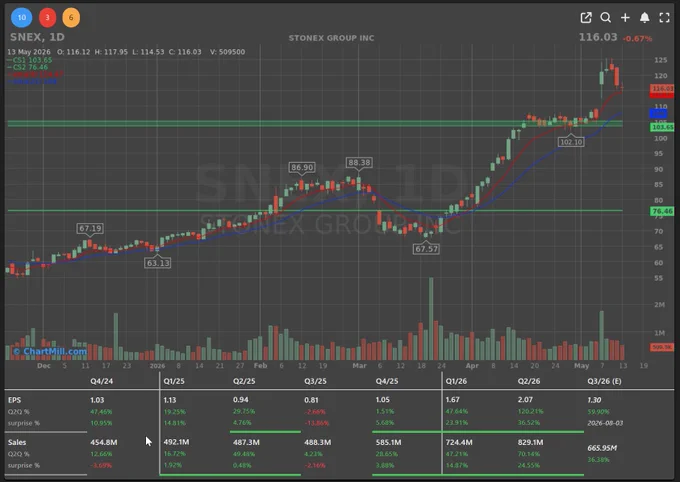Click the 88.38 price pivot label
Image resolution: width=680 pixels, height=482 pixels.
pyautogui.click(x=359, y=162)
